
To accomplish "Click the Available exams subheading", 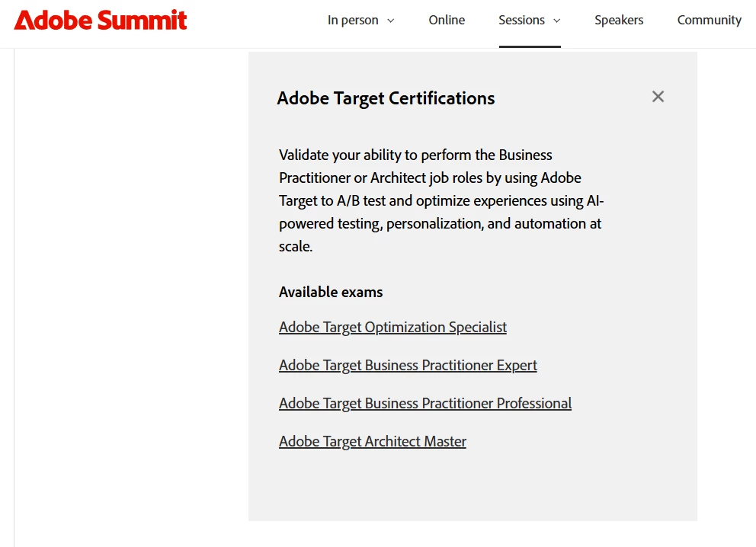I will 331,292.
